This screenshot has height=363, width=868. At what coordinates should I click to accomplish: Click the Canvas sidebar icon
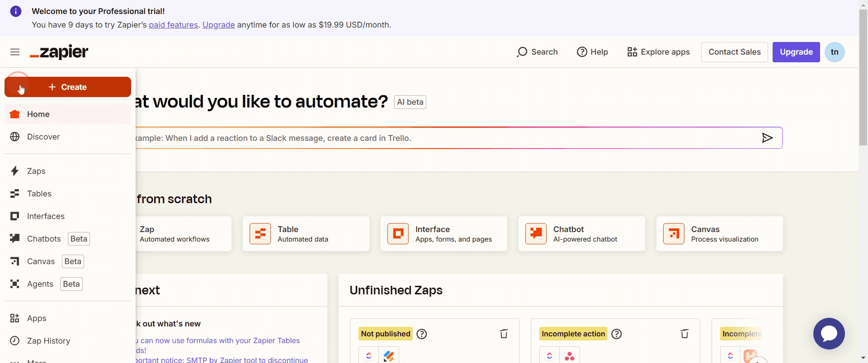coord(15,261)
